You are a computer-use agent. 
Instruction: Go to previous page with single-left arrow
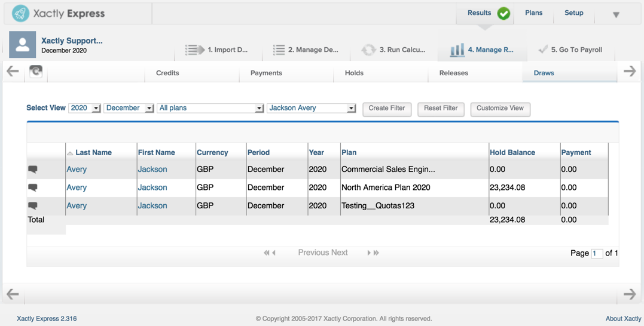click(274, 253)
